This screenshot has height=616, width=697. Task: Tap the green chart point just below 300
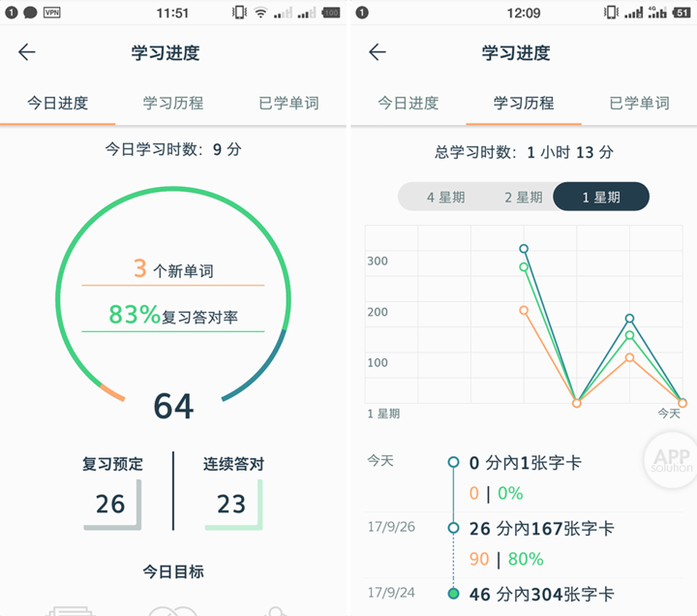click(x=524, y=267)
